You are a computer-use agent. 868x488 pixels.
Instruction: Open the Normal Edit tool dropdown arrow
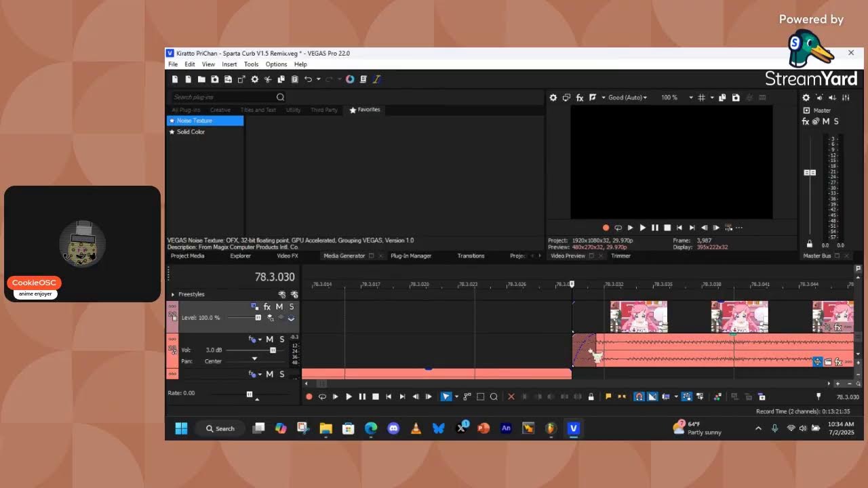coord(456,396)
